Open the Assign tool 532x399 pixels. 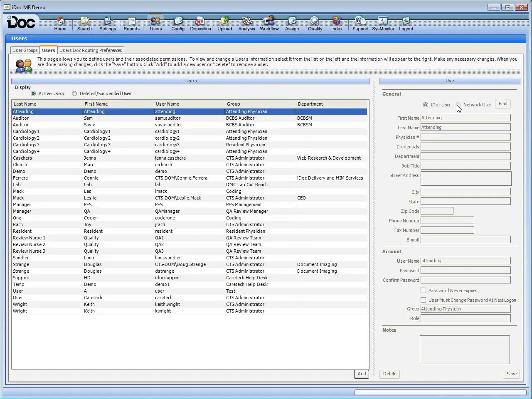[292, 23]
